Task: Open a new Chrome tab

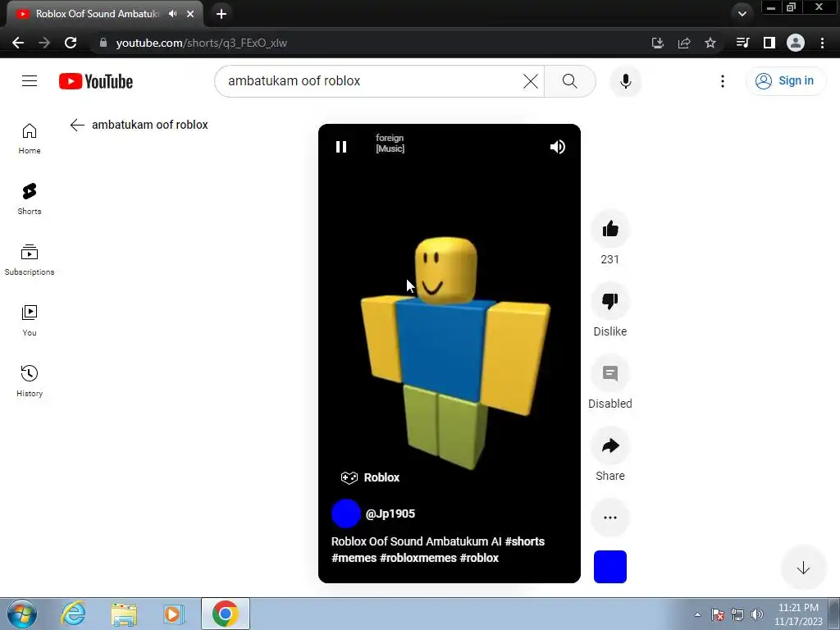Action: click(221, 14)
